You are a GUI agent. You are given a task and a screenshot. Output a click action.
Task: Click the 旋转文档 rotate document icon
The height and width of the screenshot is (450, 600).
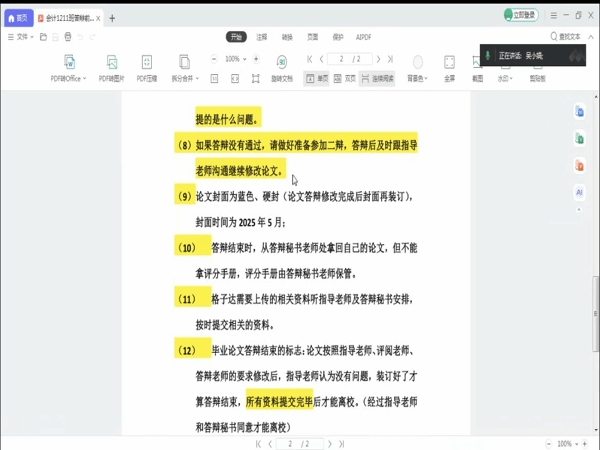click(x=281, y=62)
